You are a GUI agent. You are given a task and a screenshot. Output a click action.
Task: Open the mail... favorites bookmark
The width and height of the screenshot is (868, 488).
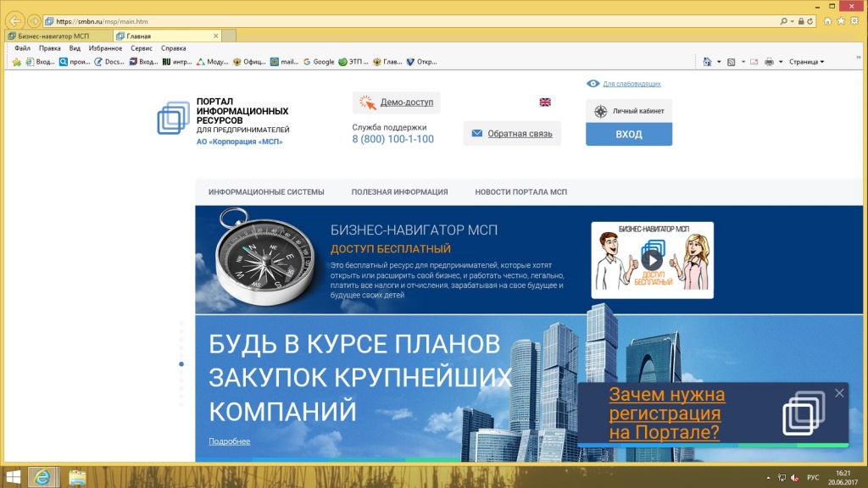point(285,62)
